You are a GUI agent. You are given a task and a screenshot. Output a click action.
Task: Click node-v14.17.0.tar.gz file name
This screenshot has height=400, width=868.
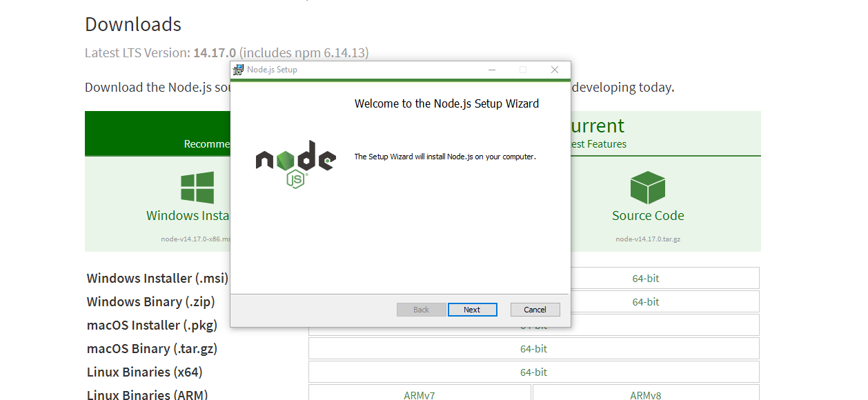[648, 239]
